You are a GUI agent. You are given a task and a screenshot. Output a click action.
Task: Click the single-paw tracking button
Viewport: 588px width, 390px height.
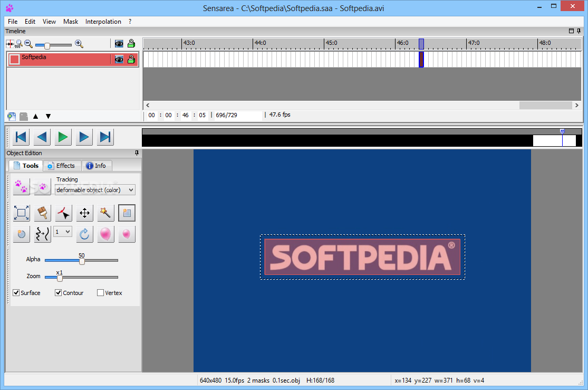(42, 186)
